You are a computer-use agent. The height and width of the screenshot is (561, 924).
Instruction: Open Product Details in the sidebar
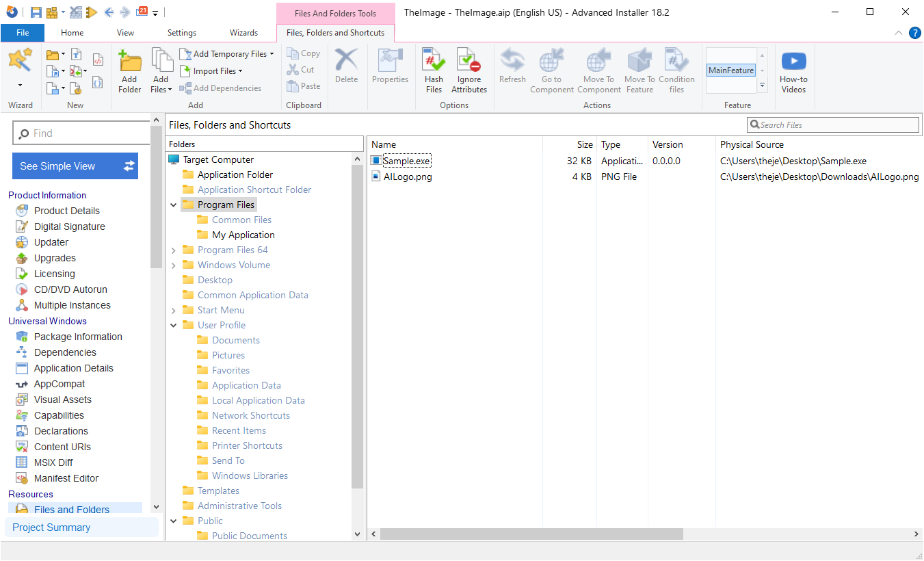(x=67, y=211)
